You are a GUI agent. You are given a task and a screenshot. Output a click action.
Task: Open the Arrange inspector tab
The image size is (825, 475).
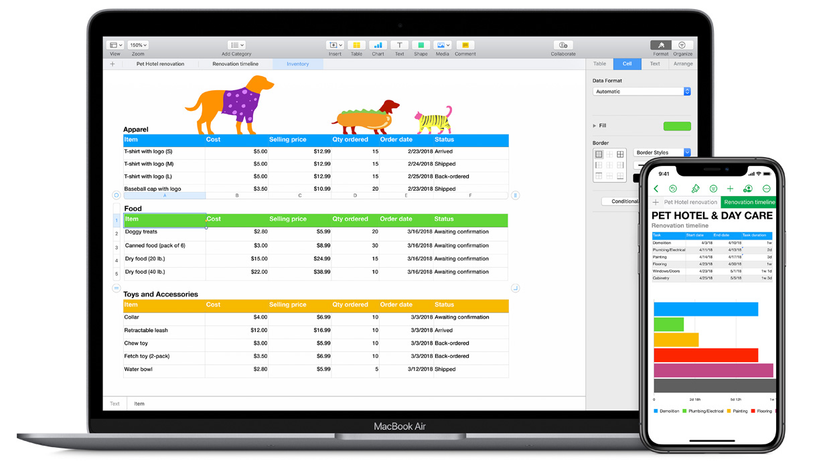pos(683,64)
